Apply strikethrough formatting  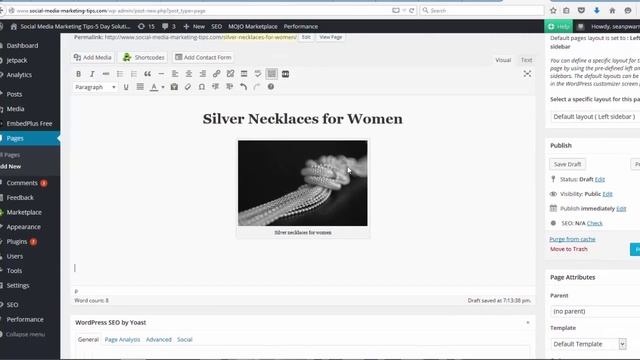(106, 74)
